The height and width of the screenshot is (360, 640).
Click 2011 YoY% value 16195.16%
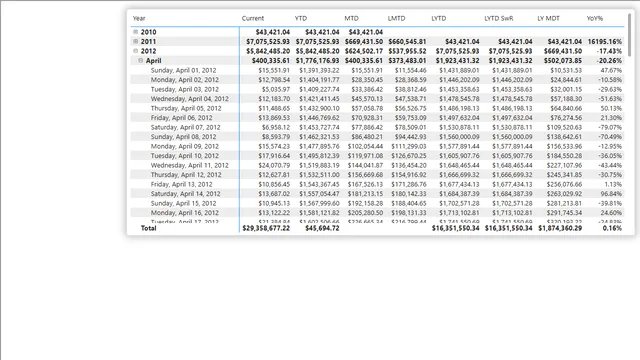(605, 41)
